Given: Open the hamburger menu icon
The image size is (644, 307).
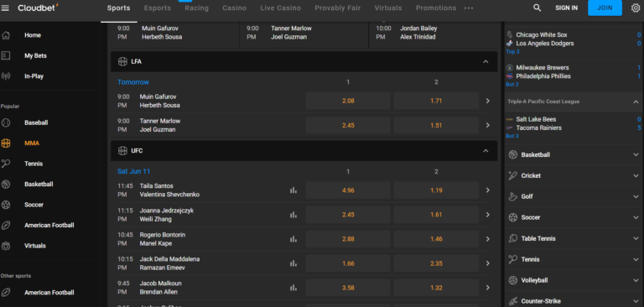Looking at the screenshot, I should (5, 8).
